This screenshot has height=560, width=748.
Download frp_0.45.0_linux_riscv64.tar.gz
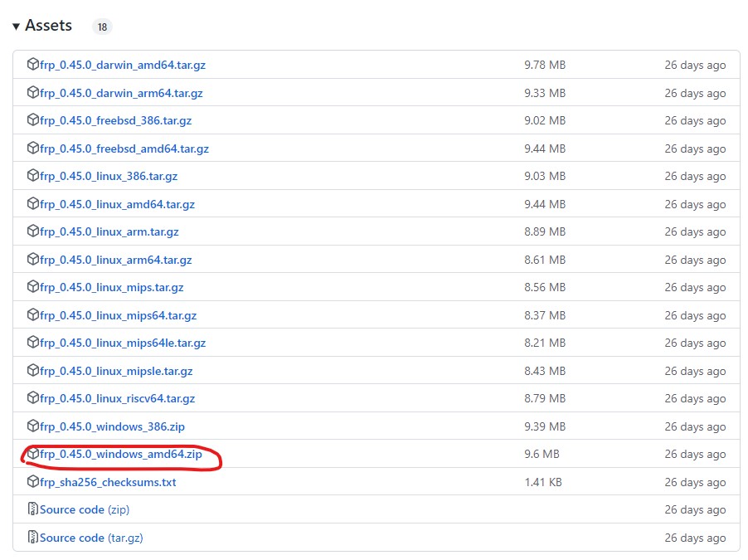point(117,398)
